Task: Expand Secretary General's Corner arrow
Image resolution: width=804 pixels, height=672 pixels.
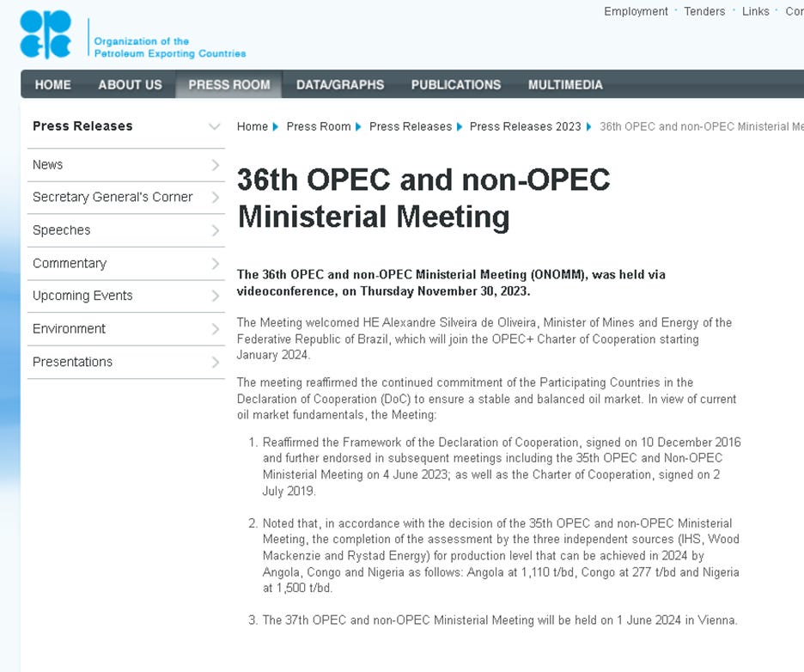Action: (x=216, y=198)
